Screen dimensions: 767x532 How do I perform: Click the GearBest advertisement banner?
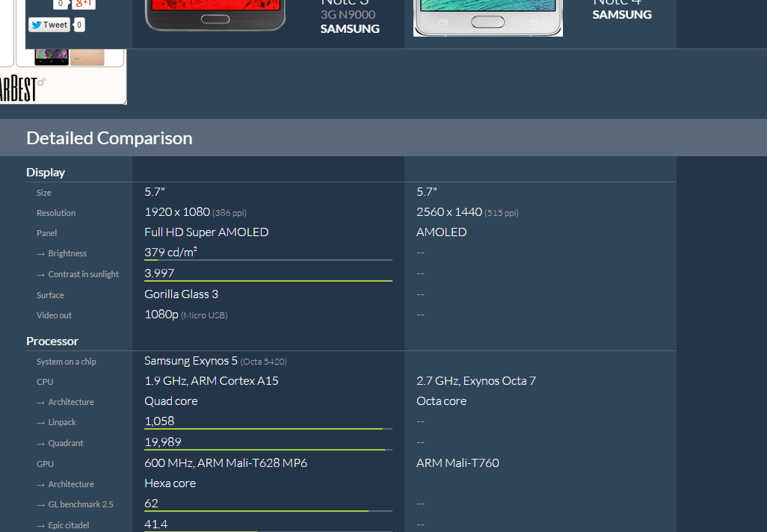63,77
